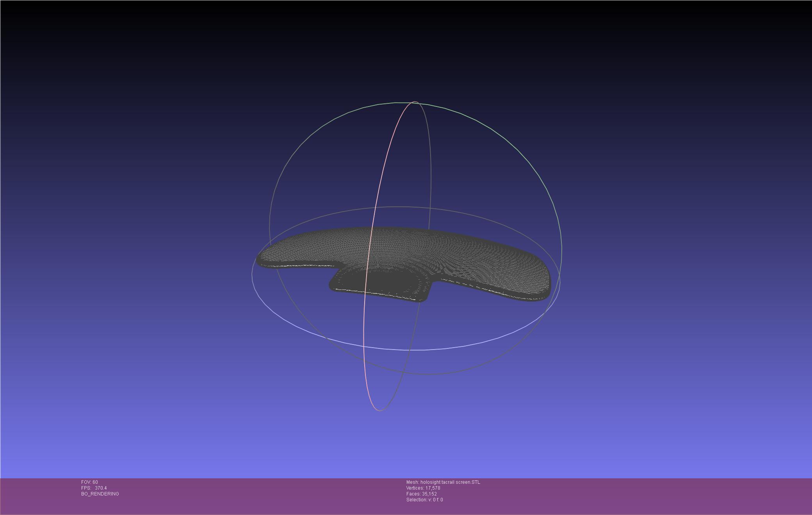Image resolution: width=812 pixels, height=515 pixels.
Task: Click the Selection: v: 0 f: 0 text
Action: coord(424,500)
